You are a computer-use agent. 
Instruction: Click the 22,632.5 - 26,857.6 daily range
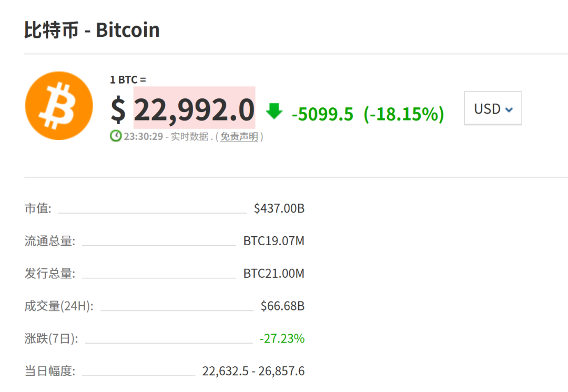tap(253, 371)
